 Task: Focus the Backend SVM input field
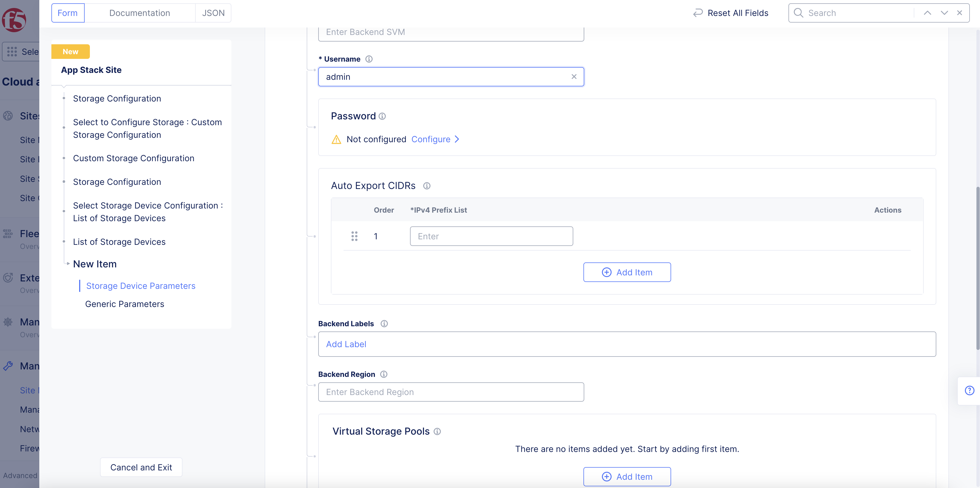point(451,34)
